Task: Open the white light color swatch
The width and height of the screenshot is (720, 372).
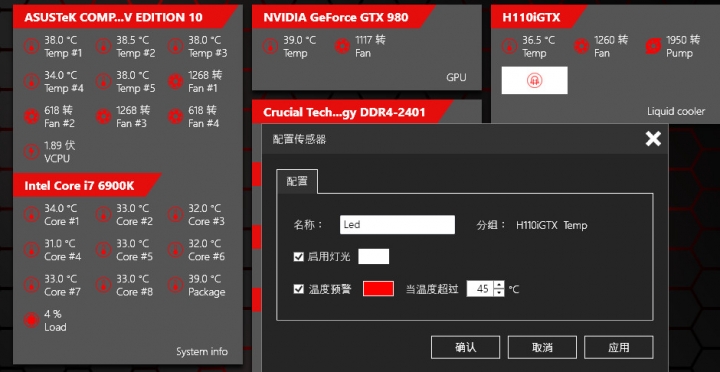Action: [373, 256]
